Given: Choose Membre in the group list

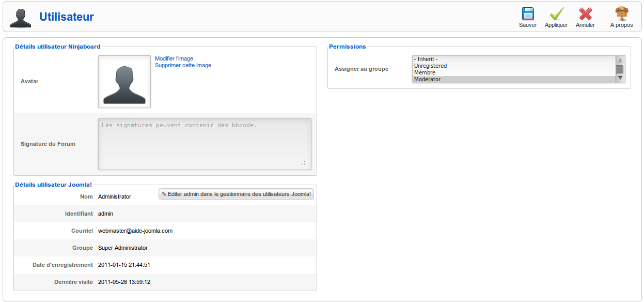Looking at the screenshot, I should (425, 72).
